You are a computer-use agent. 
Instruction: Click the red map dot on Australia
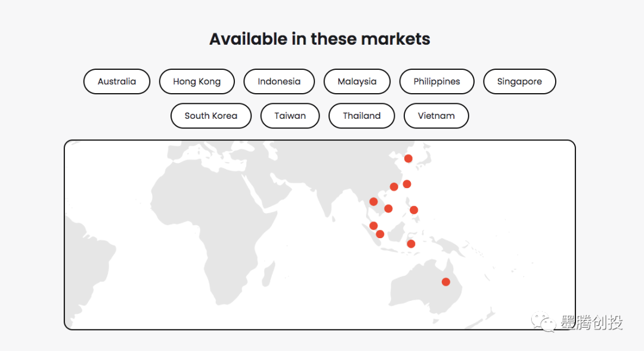[445, 282]
